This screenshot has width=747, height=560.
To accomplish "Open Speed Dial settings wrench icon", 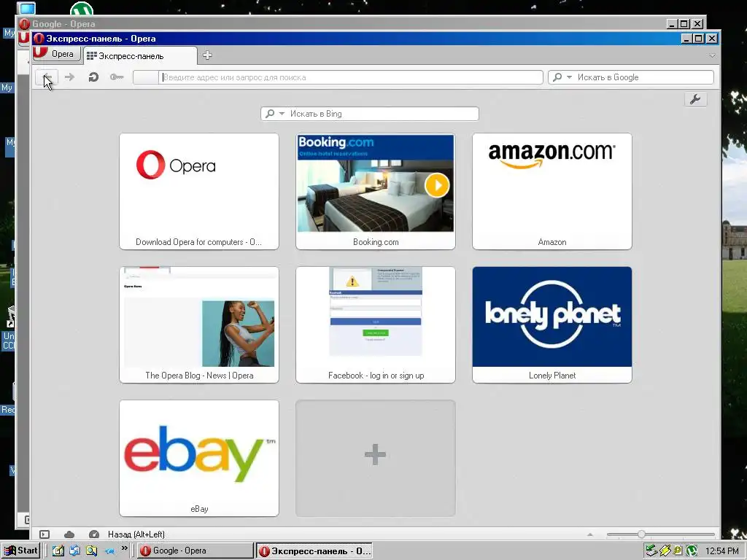I will pos(695,99).
